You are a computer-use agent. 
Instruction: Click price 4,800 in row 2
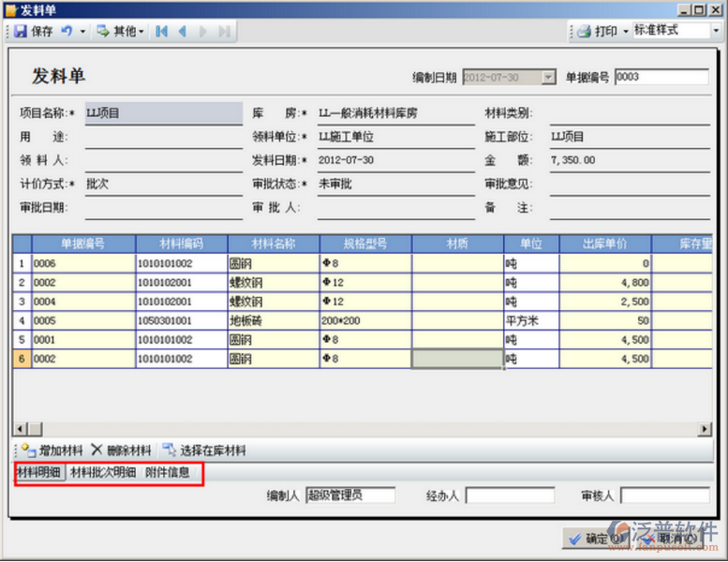click(605, 283)
